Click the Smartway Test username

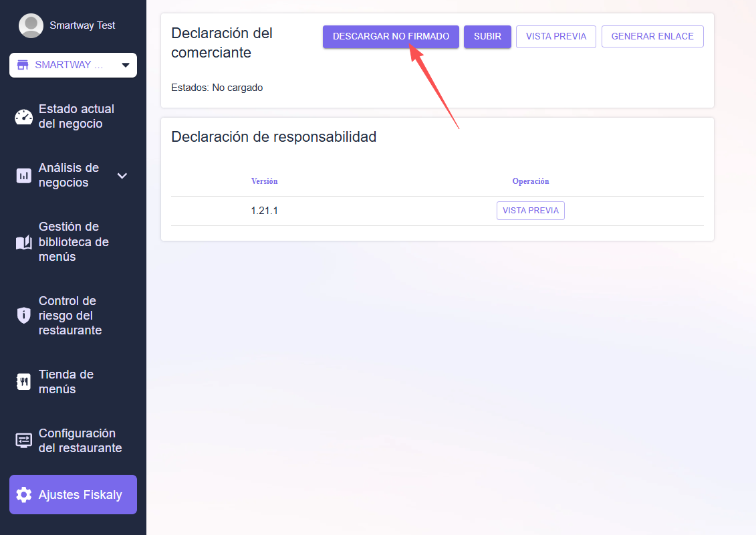(82, 25)
